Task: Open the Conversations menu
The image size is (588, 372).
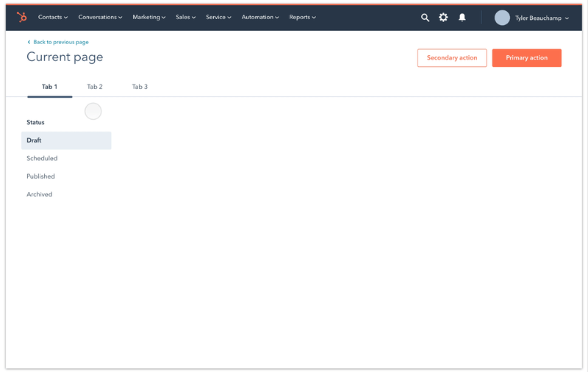Action: tap(100, 17)
